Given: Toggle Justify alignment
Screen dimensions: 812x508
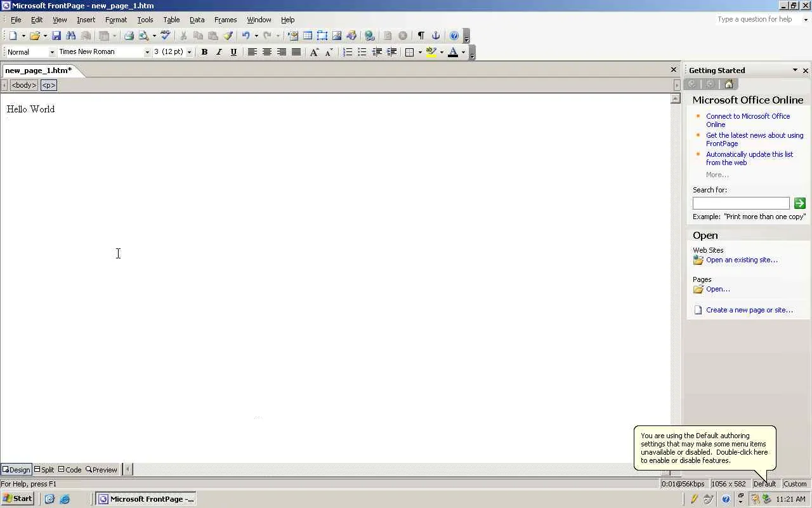Looking at the screenshot, I should click(x=296, y=52).
